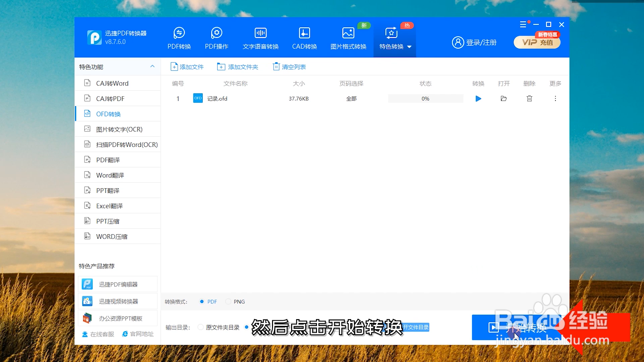Select PPT压缩 in sidebar
Viewport: 644px width, 362px height.
(x=118, y=221)
